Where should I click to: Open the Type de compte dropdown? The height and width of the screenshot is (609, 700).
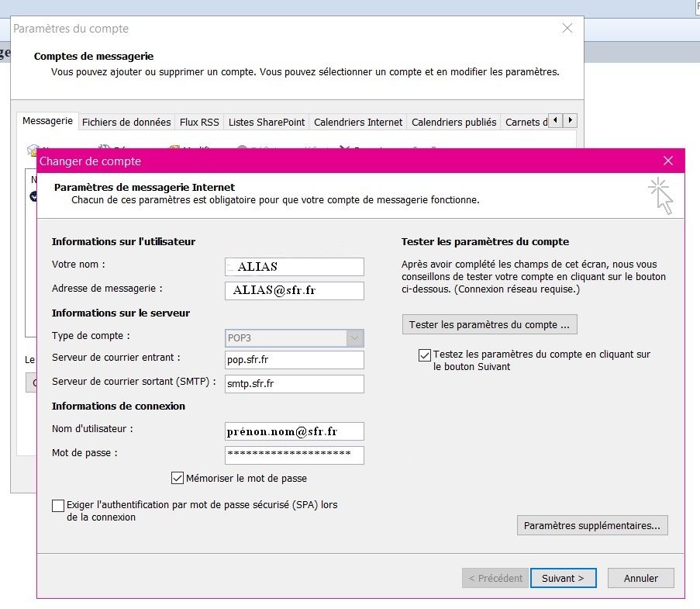click(355, 337)
